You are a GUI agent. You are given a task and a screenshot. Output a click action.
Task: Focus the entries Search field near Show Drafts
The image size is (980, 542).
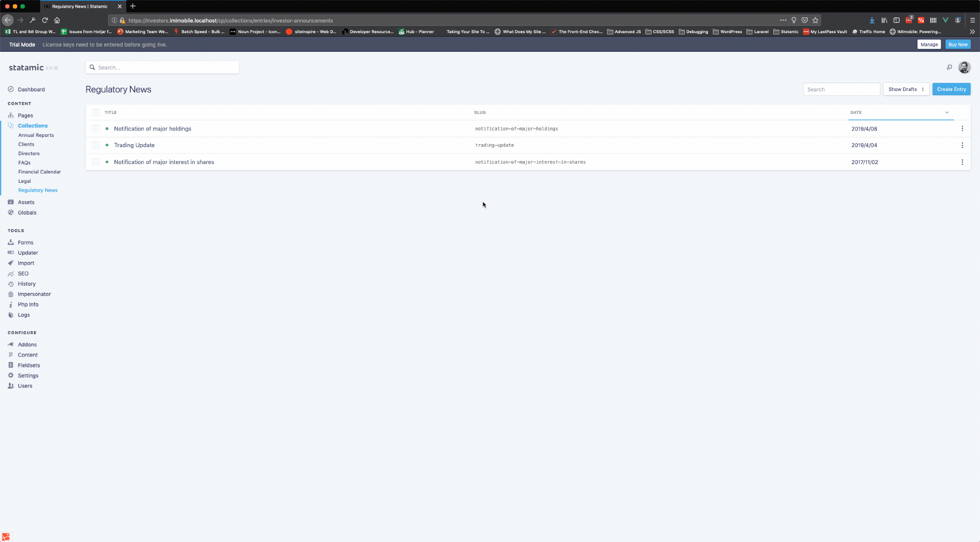[841, 89]
